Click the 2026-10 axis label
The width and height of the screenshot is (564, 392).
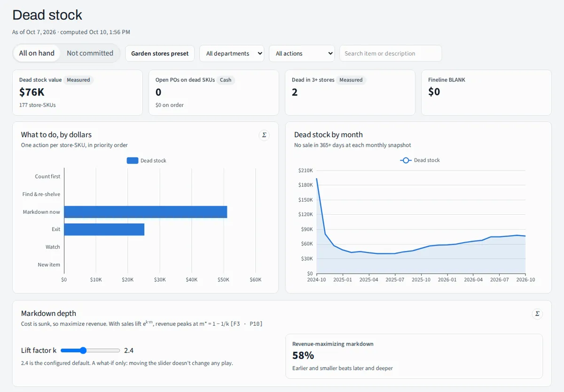[525, 279]
